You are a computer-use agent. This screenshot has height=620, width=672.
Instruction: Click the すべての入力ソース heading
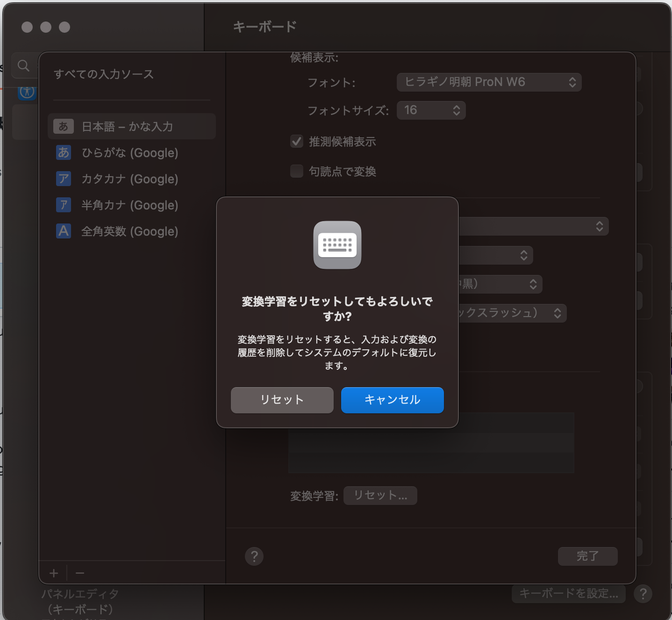click(104, 74)
